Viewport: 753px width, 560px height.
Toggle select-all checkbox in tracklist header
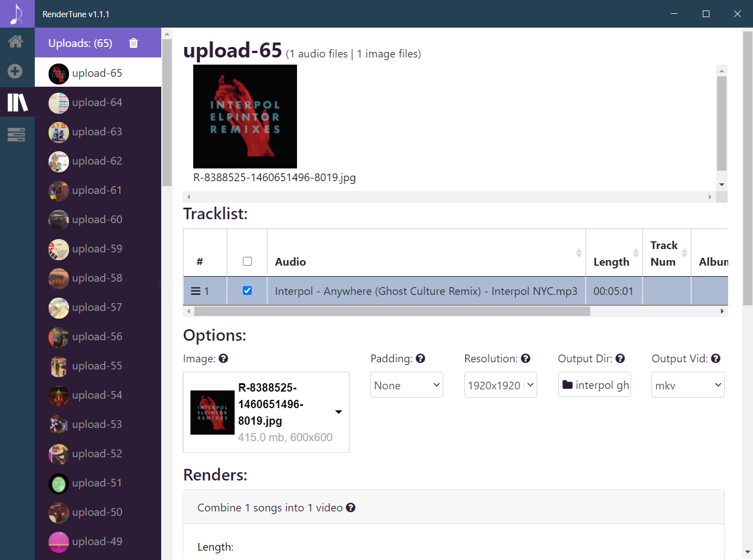[x=247, y=261]
